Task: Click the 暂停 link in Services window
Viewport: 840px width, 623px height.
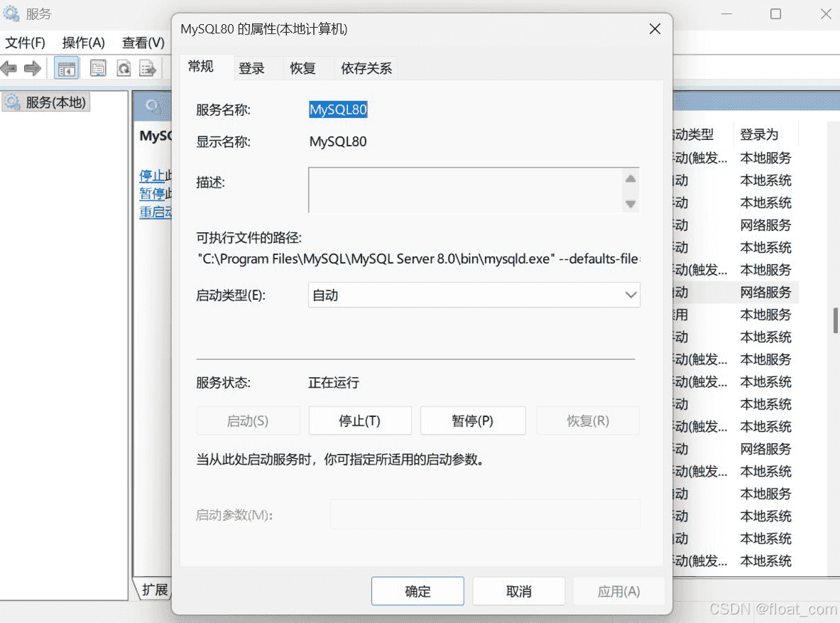Action: pos(152,194)
